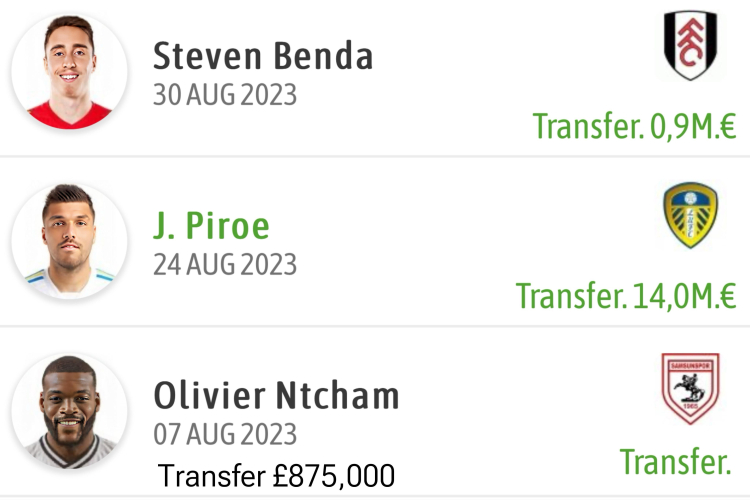
Task: Open the Olivier Ntcham player name
Action: coord(276,396)
